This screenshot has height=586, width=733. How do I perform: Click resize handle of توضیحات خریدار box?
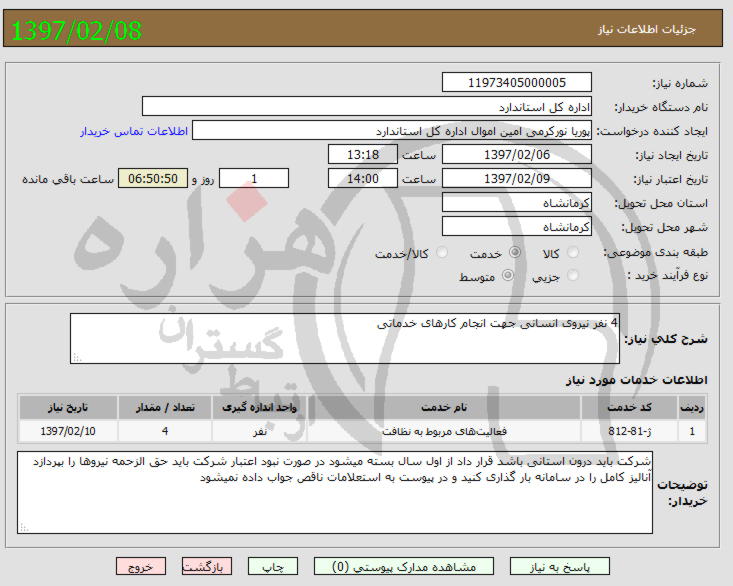[24, 528]
